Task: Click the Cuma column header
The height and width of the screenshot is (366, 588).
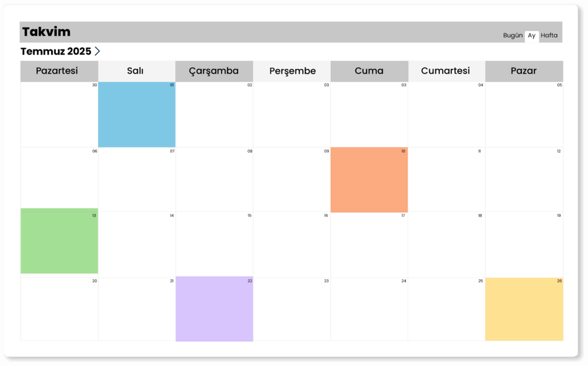Action: [369, 71]
